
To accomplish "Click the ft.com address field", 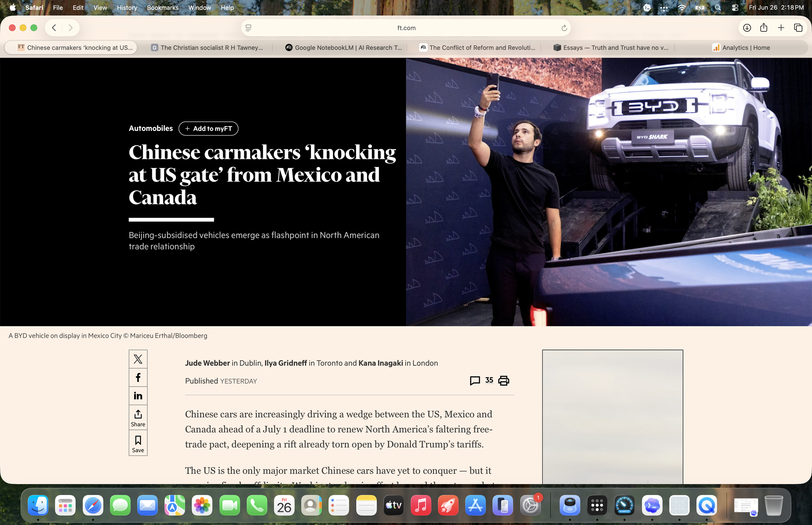I will pyautogui.click(x=406, y=28).
